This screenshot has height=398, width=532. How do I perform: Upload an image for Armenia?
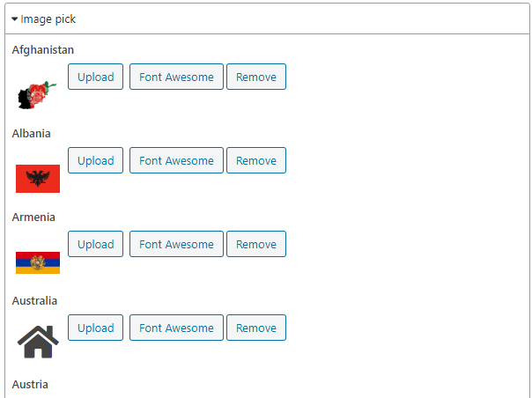pos(95,244)
